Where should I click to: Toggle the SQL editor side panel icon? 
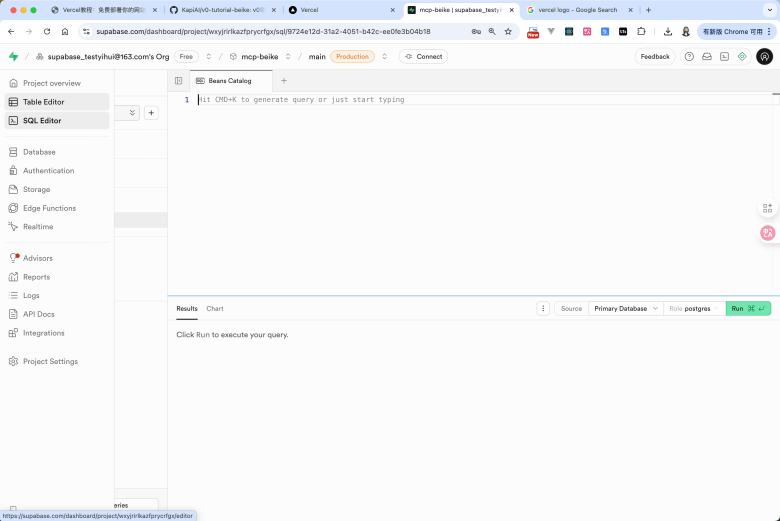[178, 81]
